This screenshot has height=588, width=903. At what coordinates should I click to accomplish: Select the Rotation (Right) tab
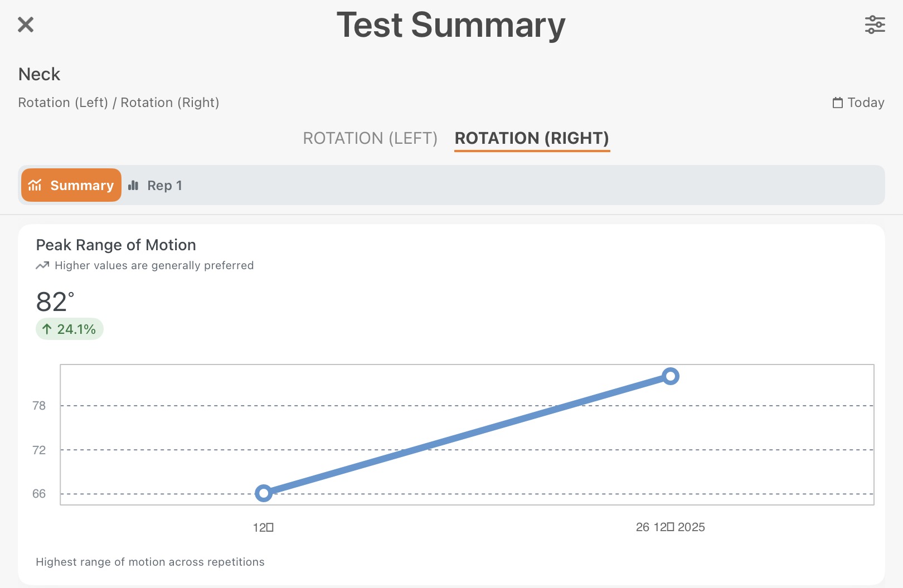[x=532, y=138]
